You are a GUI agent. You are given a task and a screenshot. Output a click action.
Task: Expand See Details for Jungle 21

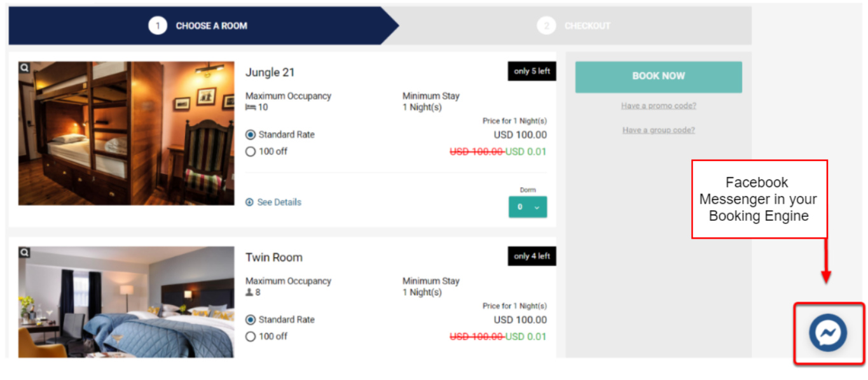[x=279, y=202]
